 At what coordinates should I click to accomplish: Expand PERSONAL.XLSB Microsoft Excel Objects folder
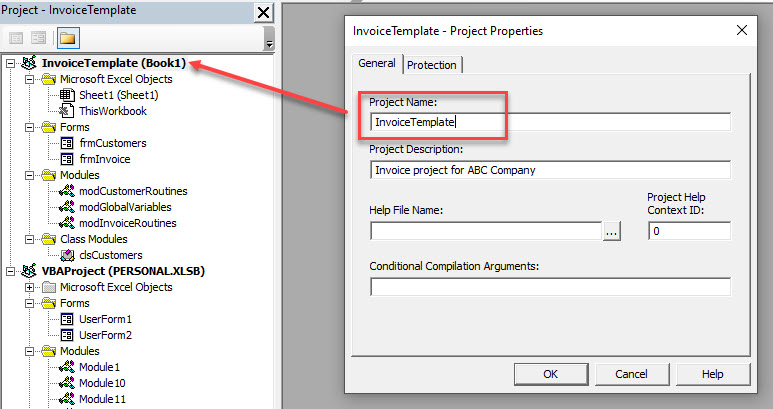30,287
